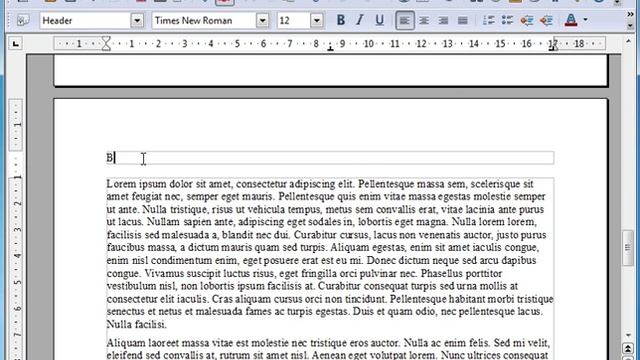Expand the paragraph style list showing Header

coord(137,20)
